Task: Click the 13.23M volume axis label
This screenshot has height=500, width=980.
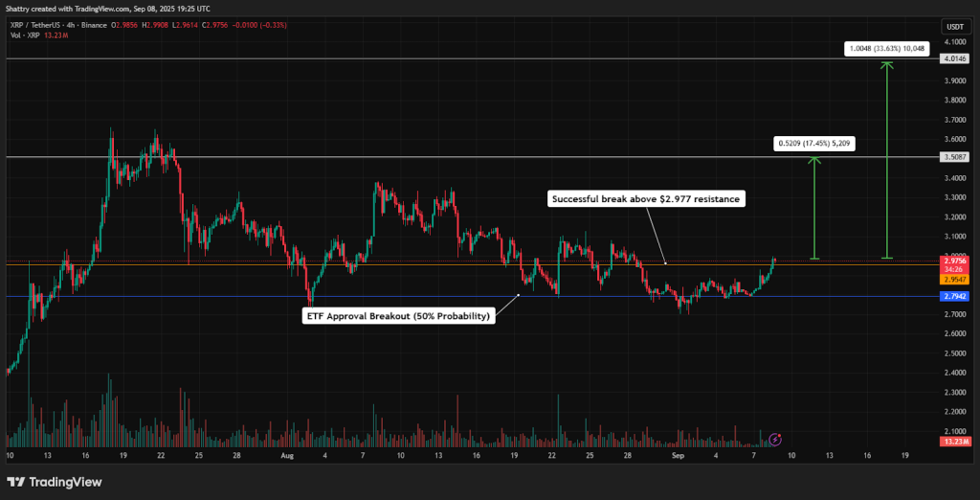Action: point(956,442)
